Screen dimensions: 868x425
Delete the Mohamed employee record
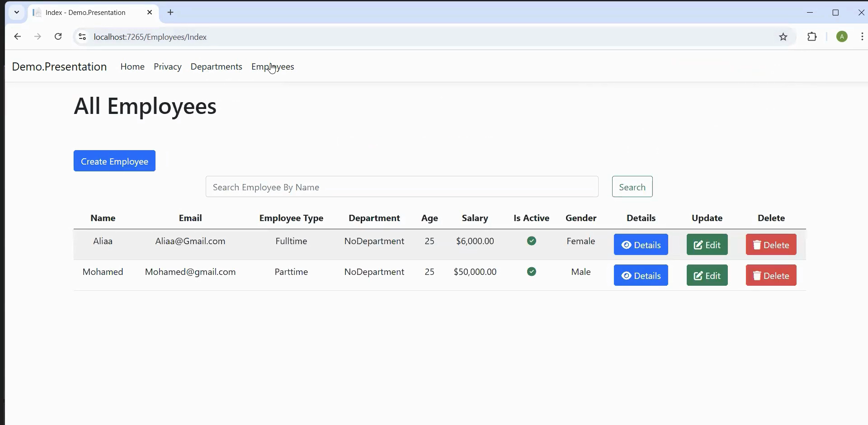point(771,275)
